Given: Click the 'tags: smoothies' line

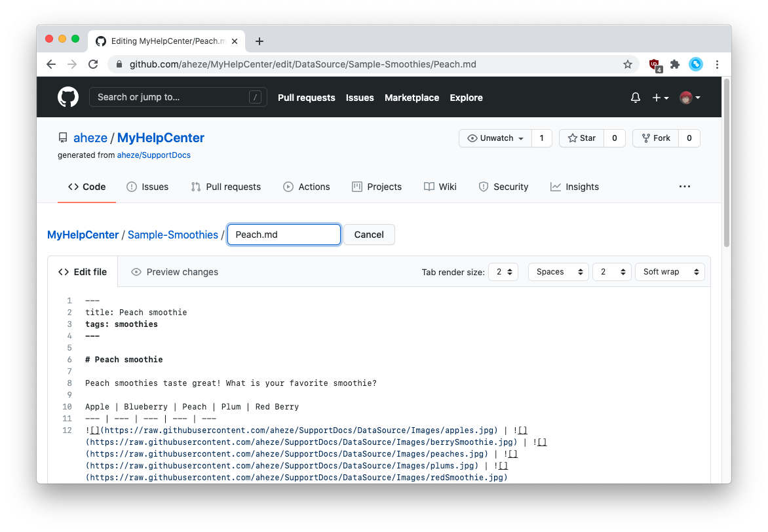Looking at the screenshot, I should 121,324.
